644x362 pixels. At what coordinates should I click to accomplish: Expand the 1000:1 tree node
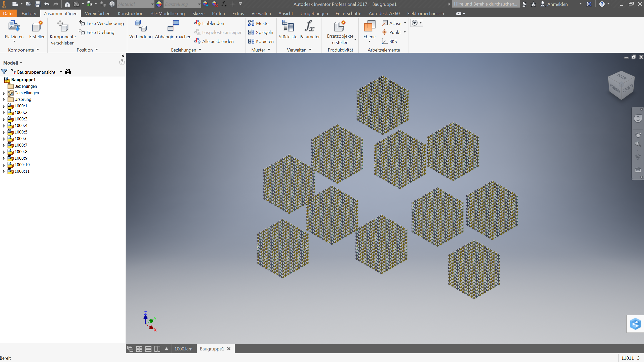4,106
